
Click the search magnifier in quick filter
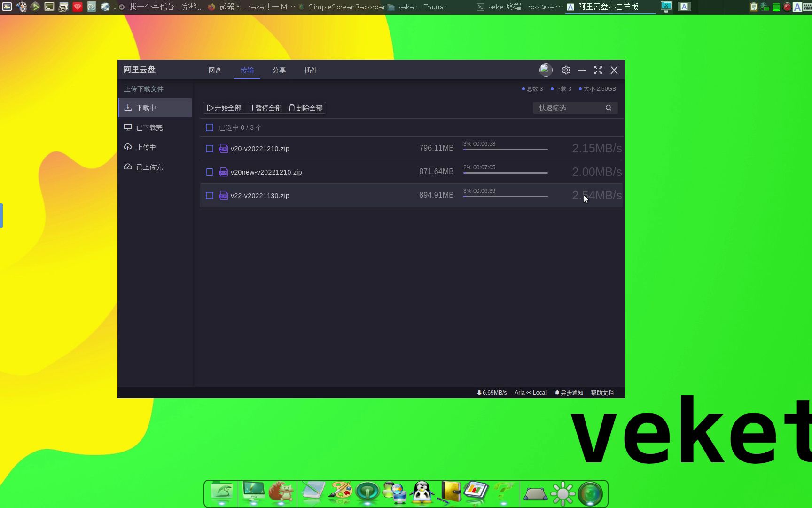(x=609, y=108)
